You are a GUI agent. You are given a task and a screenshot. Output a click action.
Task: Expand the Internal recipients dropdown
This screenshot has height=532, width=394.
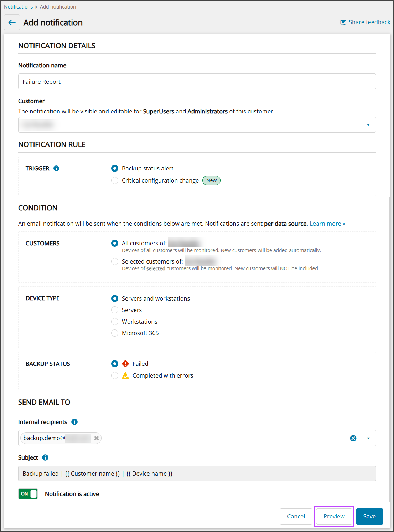click(x=368, y=438)
